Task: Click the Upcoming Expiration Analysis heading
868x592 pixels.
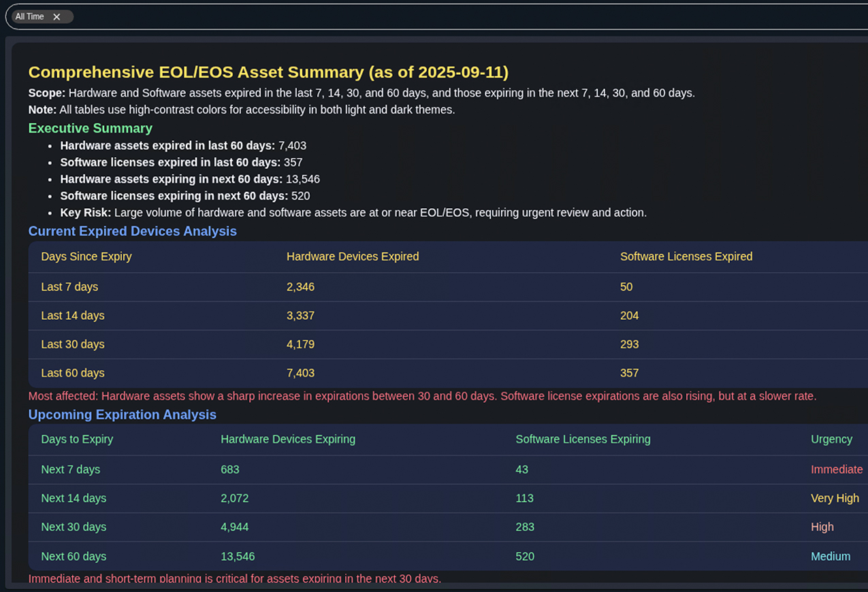Action: [122, 414]
